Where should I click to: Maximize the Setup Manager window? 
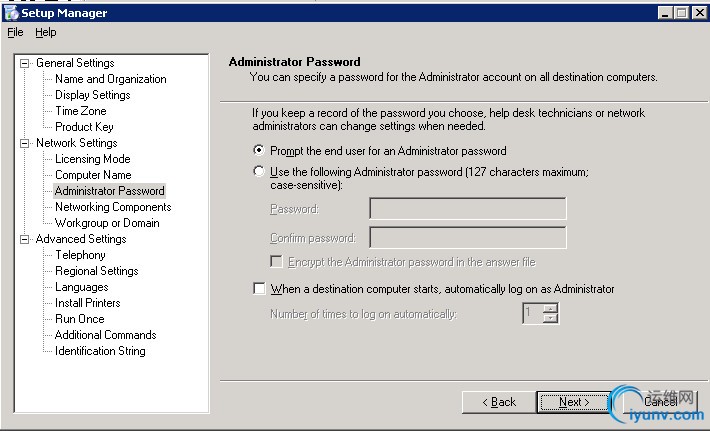pos(682,13)
